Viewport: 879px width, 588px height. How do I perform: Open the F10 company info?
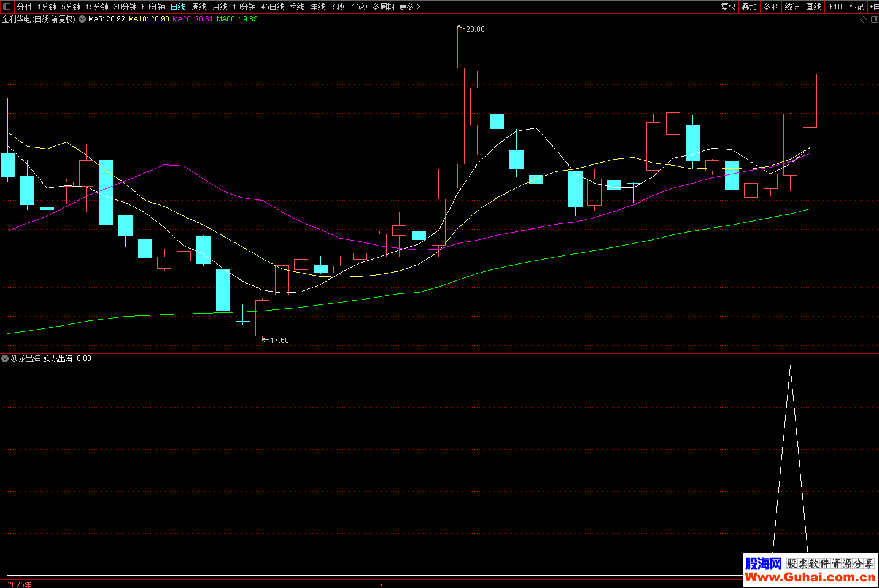(835, 7)
